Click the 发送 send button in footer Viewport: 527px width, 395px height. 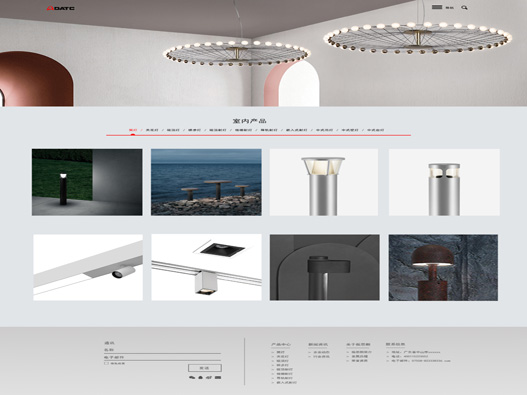coord(205,368)
